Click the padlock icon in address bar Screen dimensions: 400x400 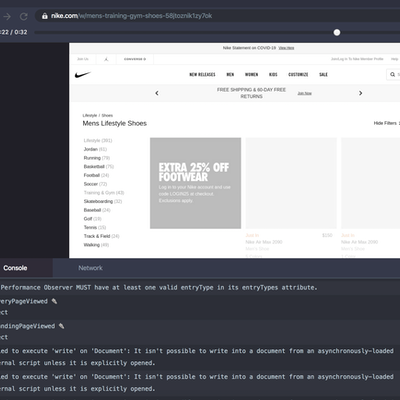45,16
